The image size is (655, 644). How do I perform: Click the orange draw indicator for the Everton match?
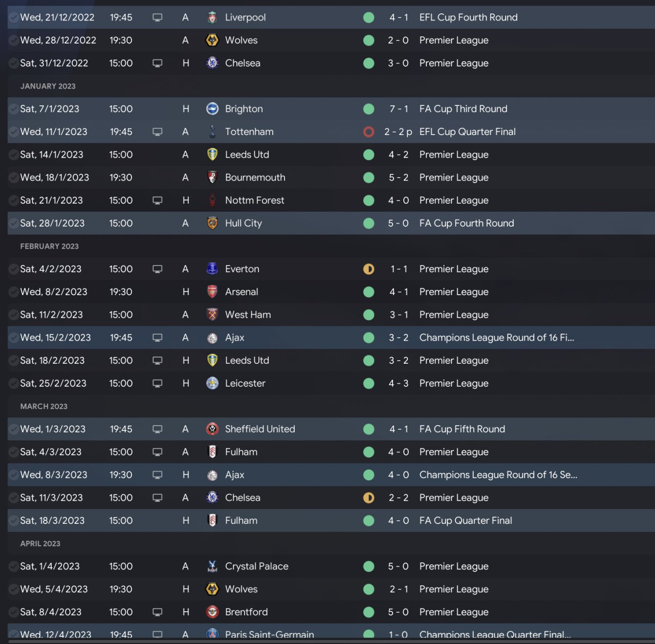click(x=368, y=269)
